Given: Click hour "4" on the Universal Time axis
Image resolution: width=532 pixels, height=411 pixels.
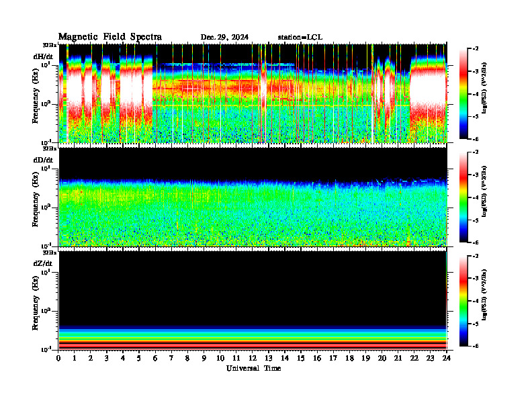Looking at the screenshot, I should click(x=123, y=358).
